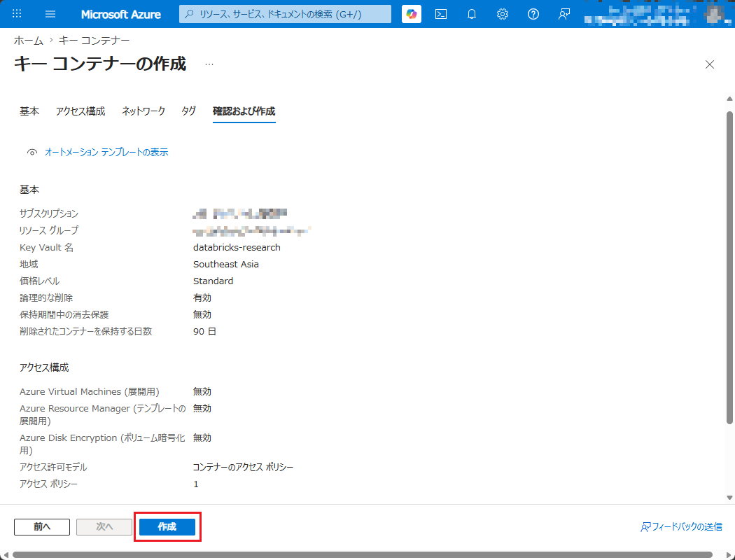735x560 pixels.
Task: Go to ホーム breadcrumb
Action: pos(28,41)
